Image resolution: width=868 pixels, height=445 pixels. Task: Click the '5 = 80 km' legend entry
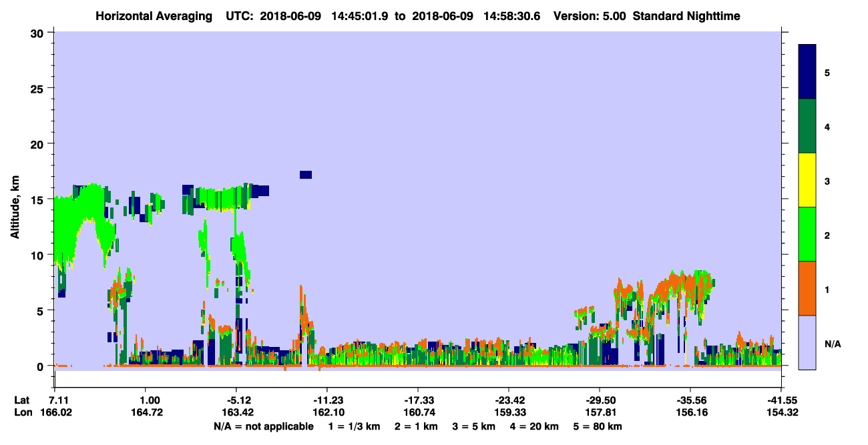click(598, 426)
